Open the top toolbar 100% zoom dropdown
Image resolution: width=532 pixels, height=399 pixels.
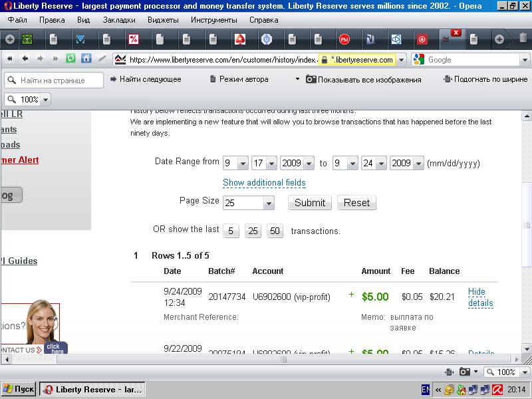point(45,100)
